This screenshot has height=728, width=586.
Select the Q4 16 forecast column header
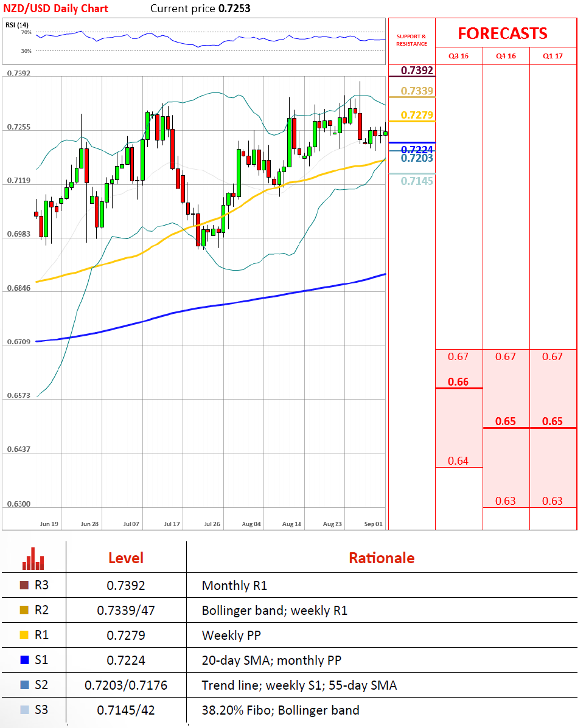[506, 56]
